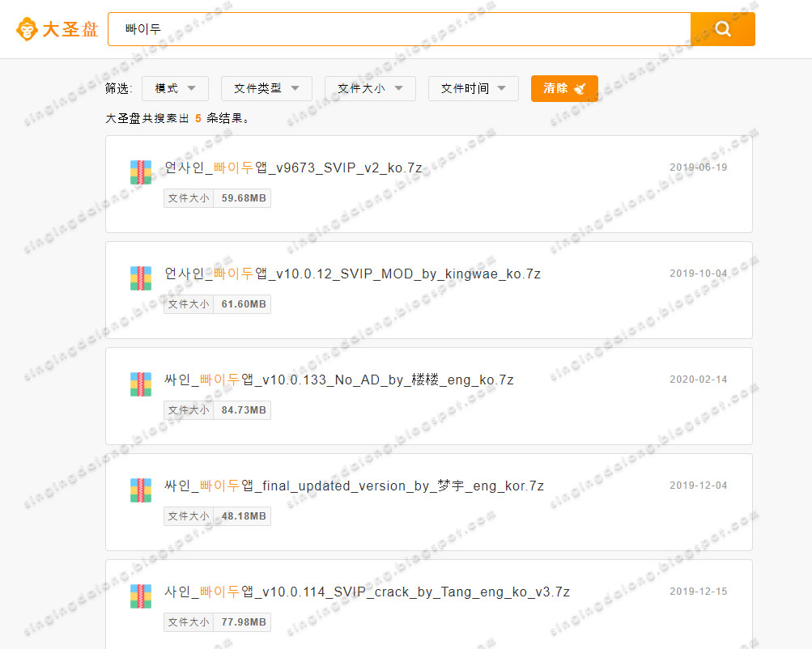Click the archive icon of the Tang crack file
Image resolution: width=812 pixels, height=649 pixels.
141,596
